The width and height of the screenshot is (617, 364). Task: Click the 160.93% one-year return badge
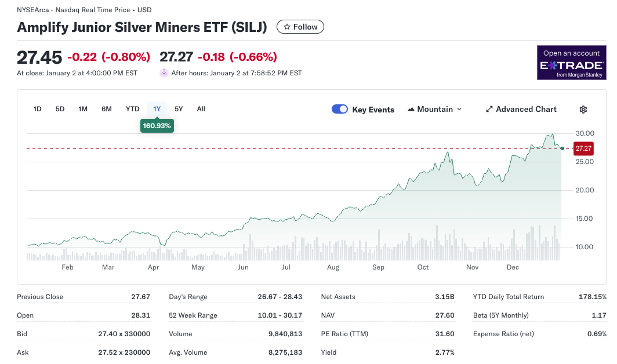click(x=157, y=125)
